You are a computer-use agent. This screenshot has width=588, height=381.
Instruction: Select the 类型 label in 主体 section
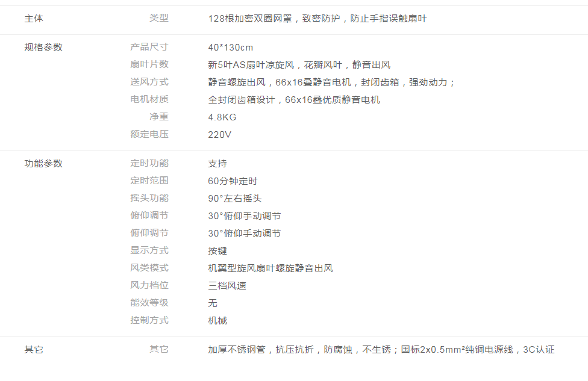159,19
